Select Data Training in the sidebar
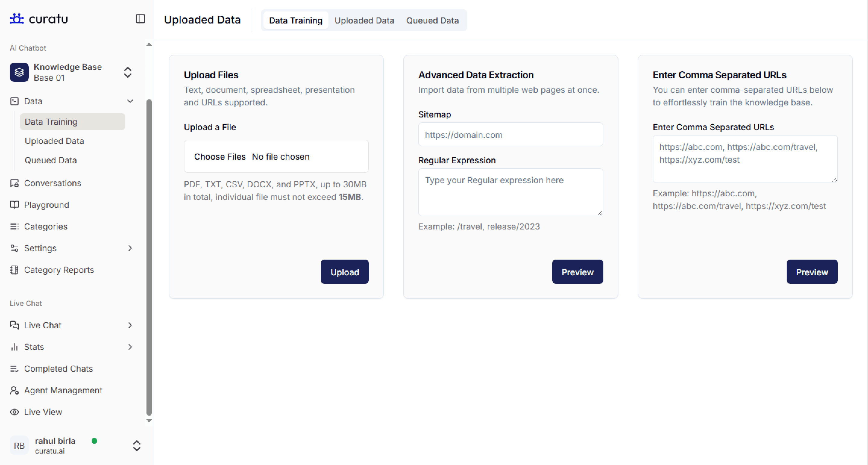Image resolution: width=868 pixels, height=465 pixels. click(72, 122)
